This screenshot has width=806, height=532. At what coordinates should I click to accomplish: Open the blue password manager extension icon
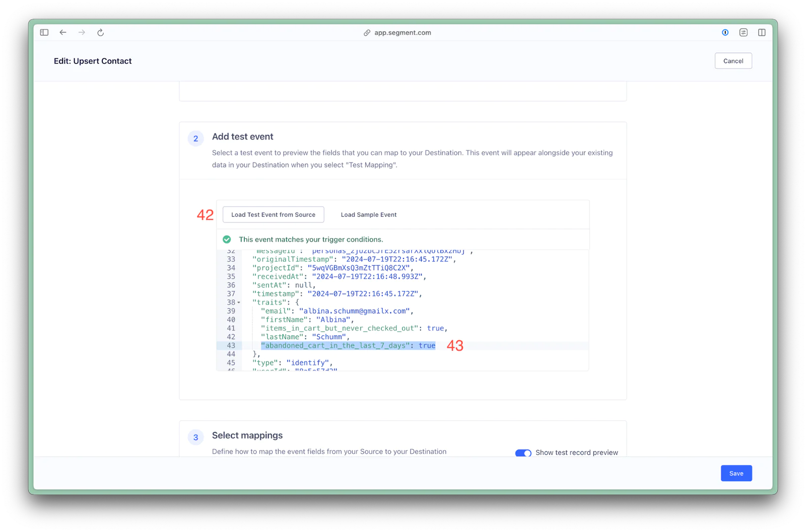click(x=725, y=33)
